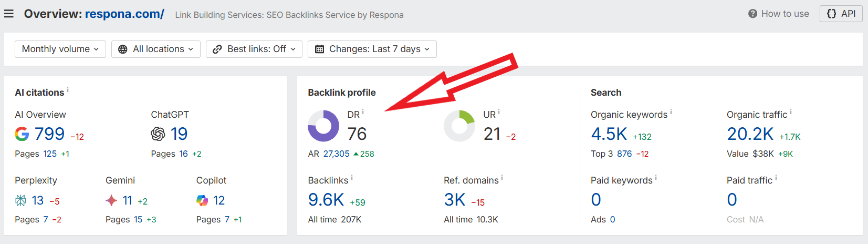Click the ChatGPT logo icon
The height and width of the screenshot is (244, 868).
[158, 134]
